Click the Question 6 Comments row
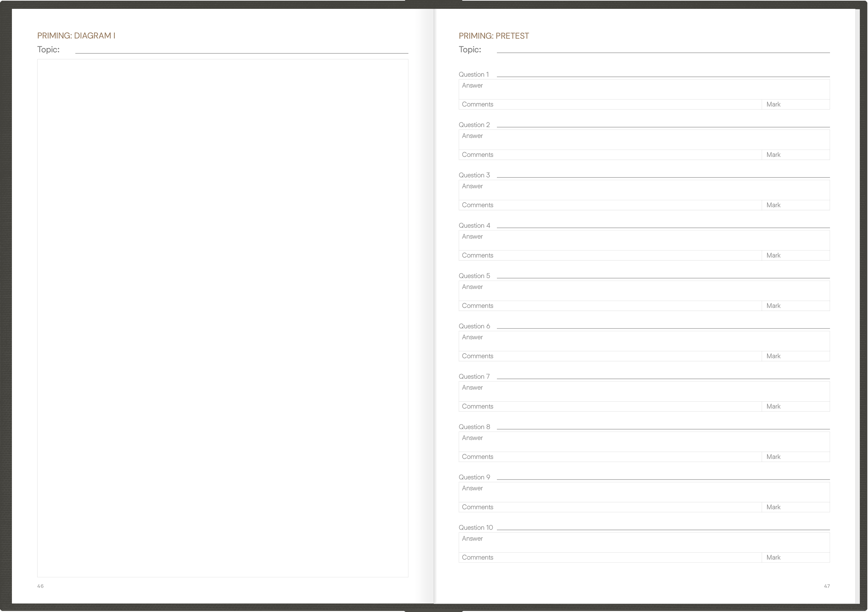 tap(610, 356)
